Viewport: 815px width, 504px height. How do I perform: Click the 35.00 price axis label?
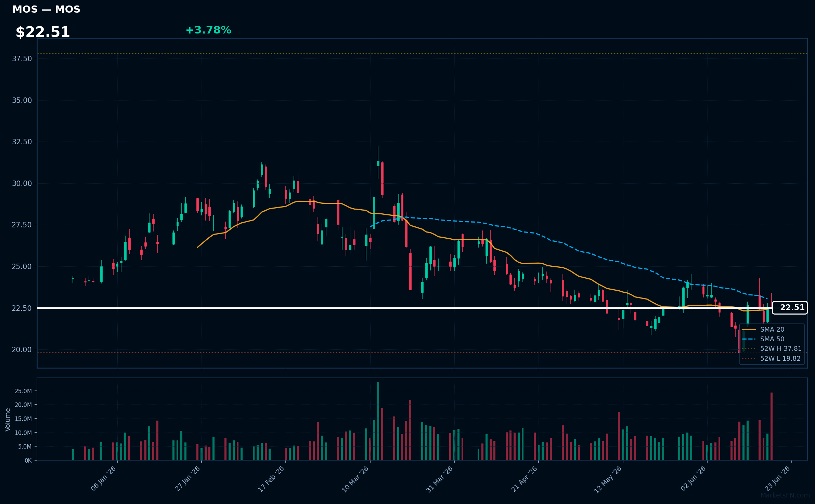click(22, 101)
